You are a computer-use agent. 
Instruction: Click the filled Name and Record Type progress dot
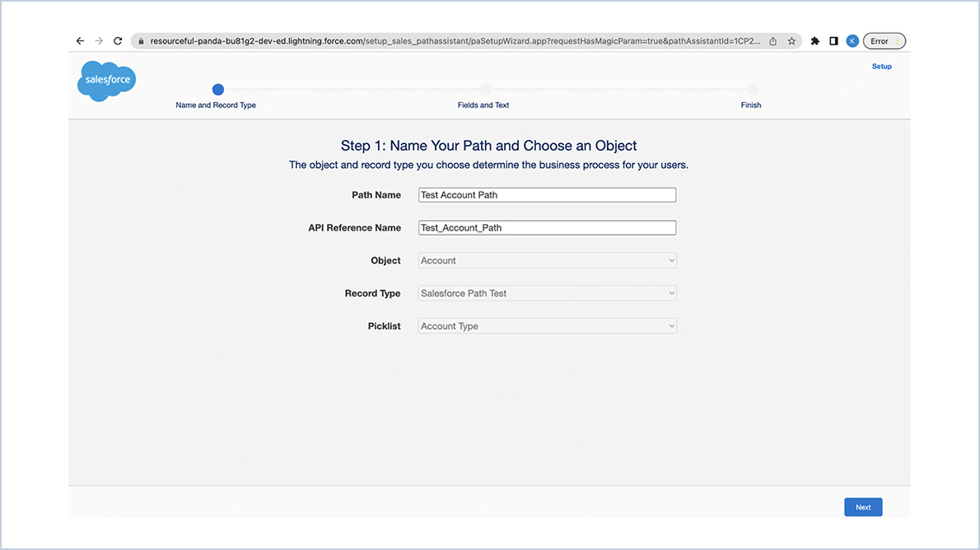217,90
